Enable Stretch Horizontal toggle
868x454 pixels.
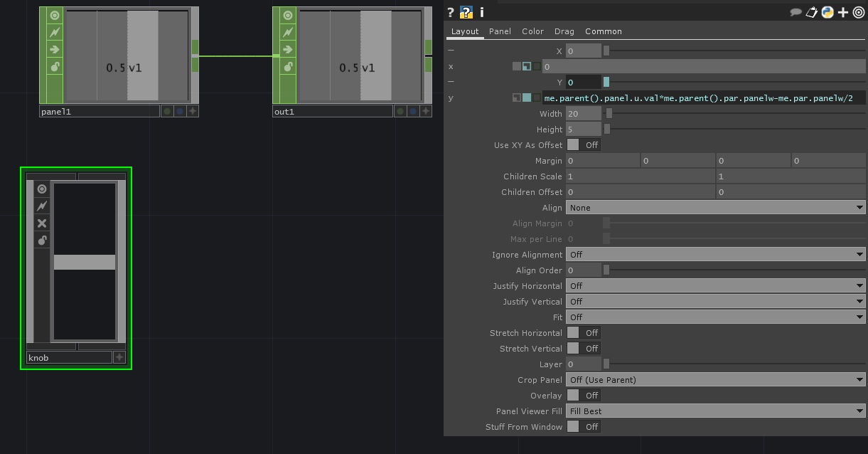584,333
